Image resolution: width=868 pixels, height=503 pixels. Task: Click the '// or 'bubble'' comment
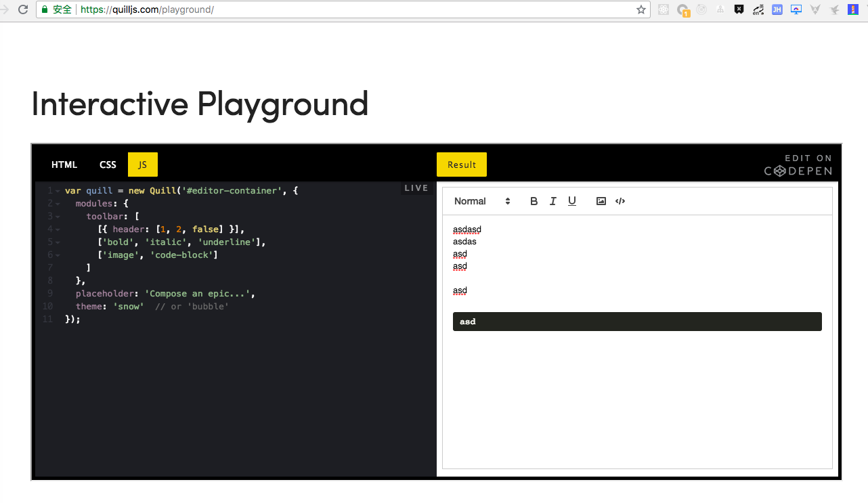click(x=192, y=307)
